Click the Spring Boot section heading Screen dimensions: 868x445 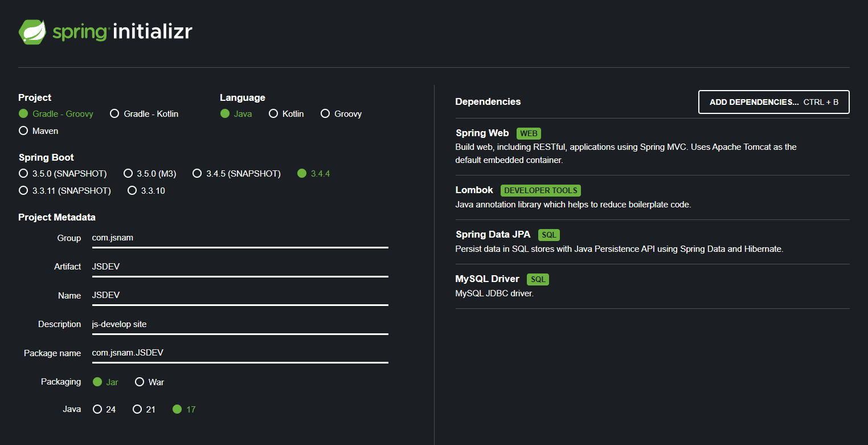tap(46, 158)
